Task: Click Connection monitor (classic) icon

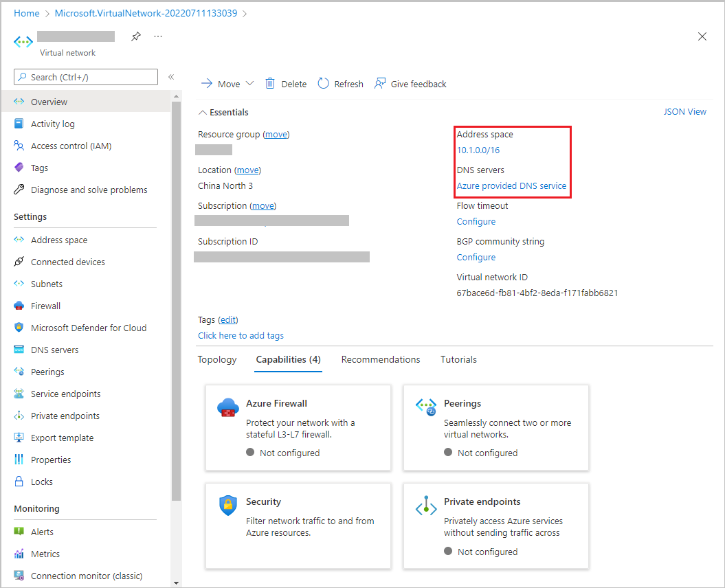Action: pos(19,576)
